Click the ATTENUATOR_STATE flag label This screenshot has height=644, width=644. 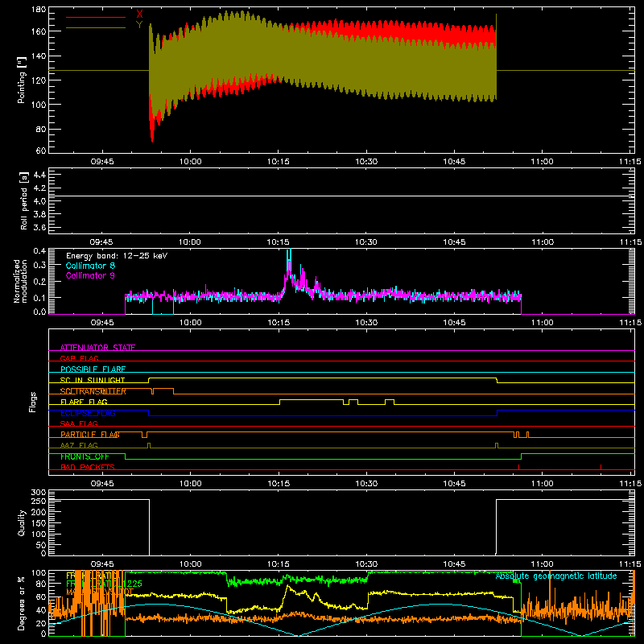tap(97, 348)
